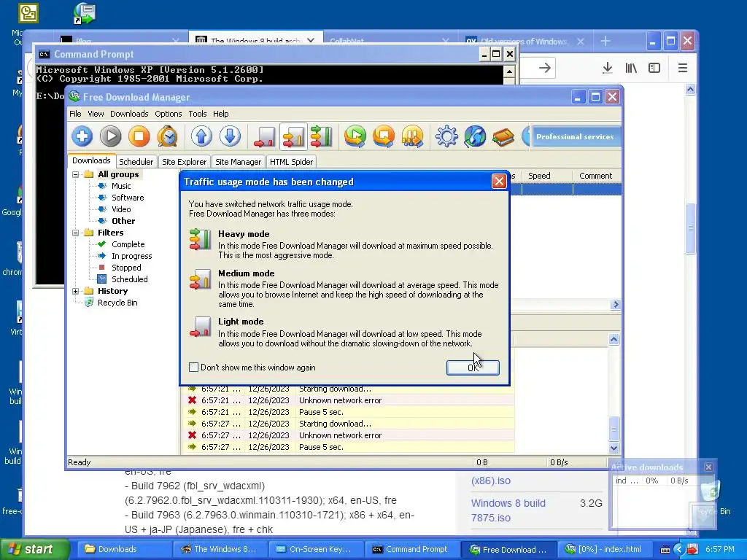Image resolution: width=747 pixels, height=560 pixels.
Task: Open the '[0%] - index.html' taskbar button
Action: point(604,549)
